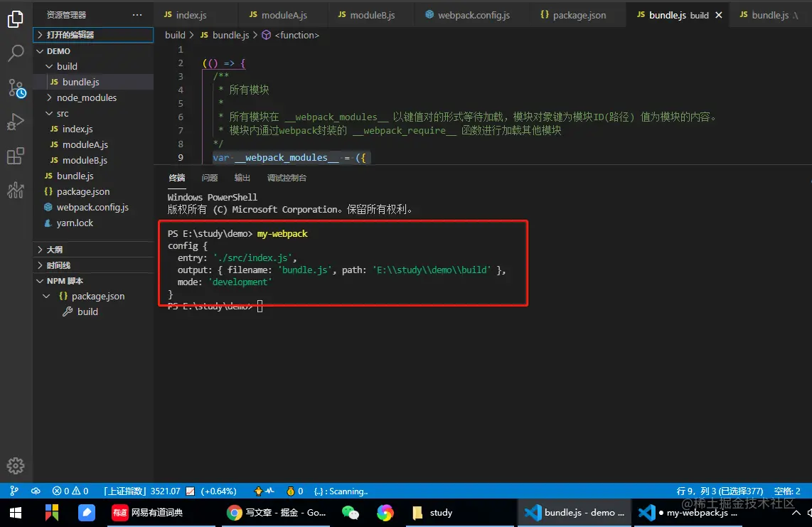Open yarn.lock in file tree
The height and width of the screenshot is (527, 812).
93,223
